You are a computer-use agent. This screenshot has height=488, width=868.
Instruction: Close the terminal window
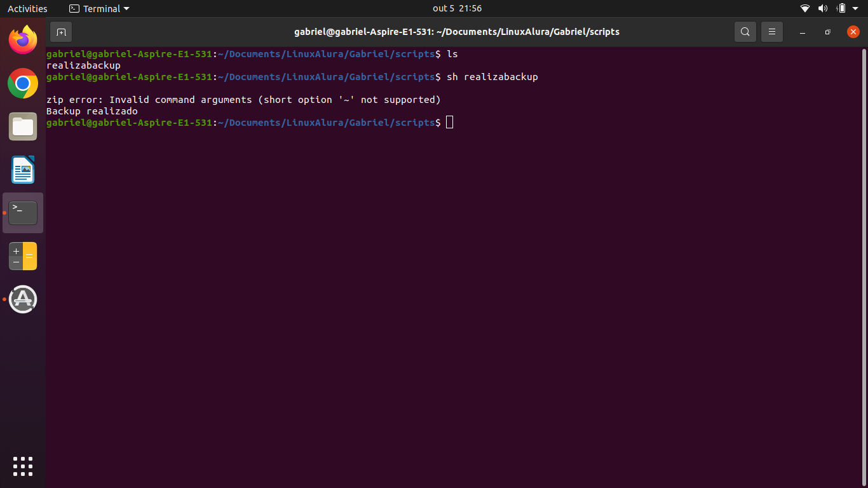coord(853,32)
